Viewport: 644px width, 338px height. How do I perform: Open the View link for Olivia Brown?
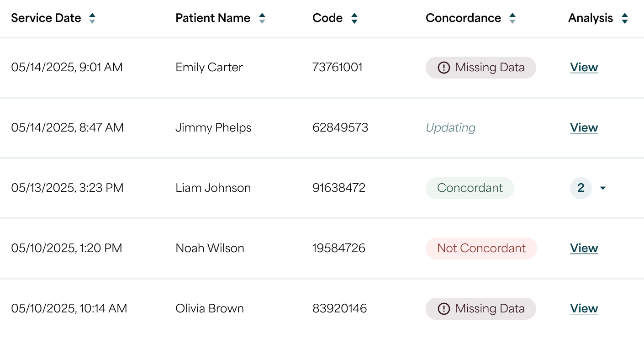tap(584, 309)
